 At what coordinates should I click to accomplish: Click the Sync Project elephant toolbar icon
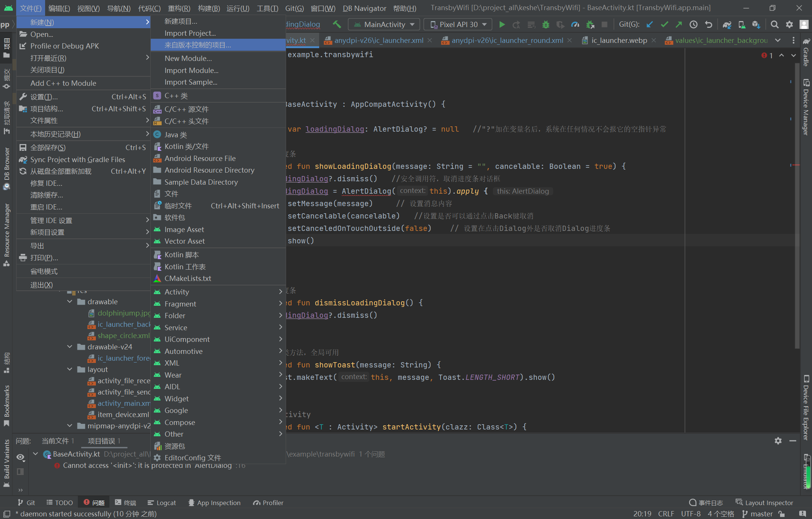[727, 24]
